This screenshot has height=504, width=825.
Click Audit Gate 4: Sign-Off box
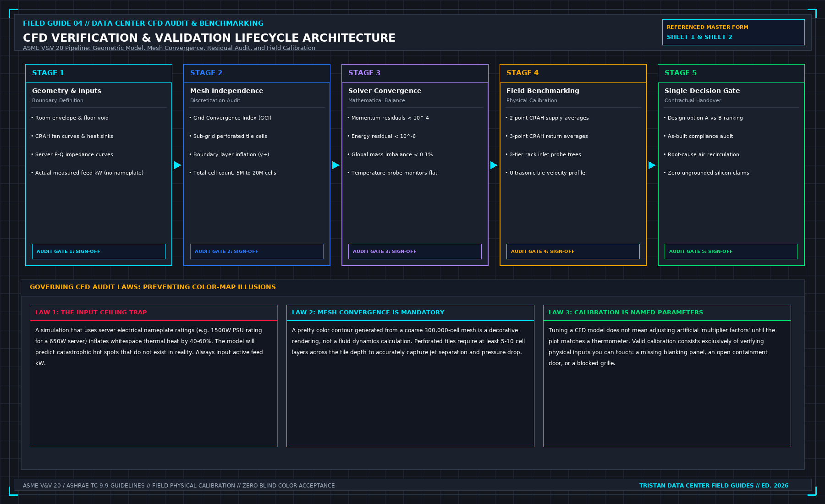point(573,252)
